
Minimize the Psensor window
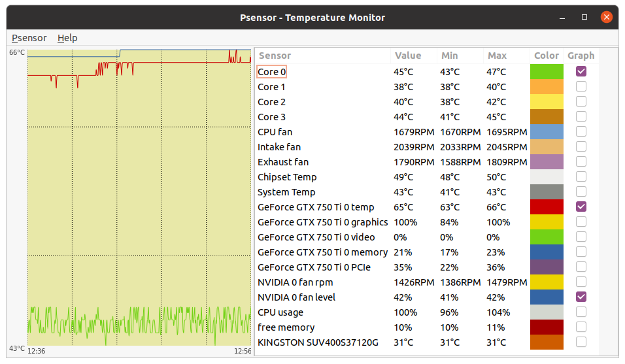[563, 17]
